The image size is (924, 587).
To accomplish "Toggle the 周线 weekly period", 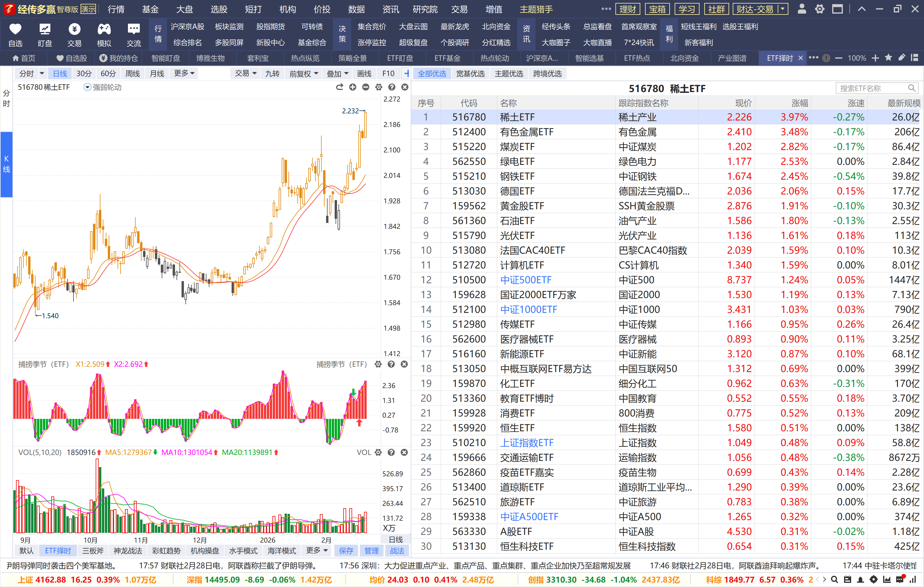I will point(132,74).
